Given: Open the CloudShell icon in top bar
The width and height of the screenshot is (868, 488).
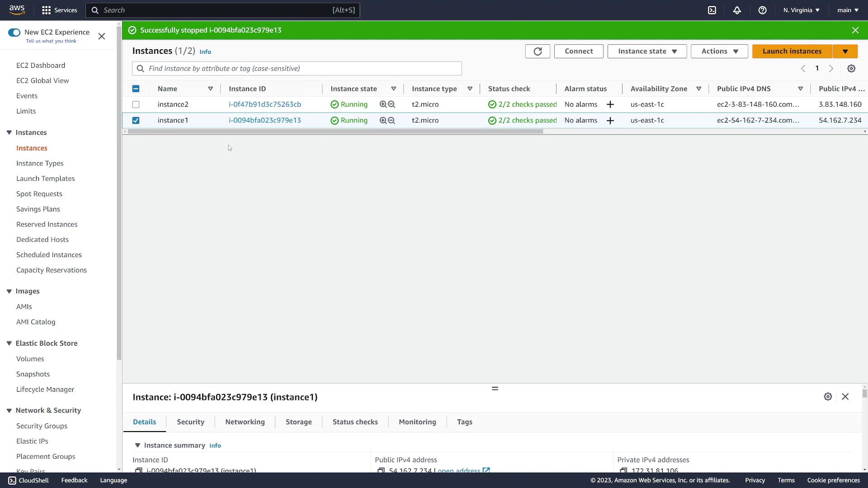Looking at the screenshot, I should pyautogui.click(x=712, y=10).
